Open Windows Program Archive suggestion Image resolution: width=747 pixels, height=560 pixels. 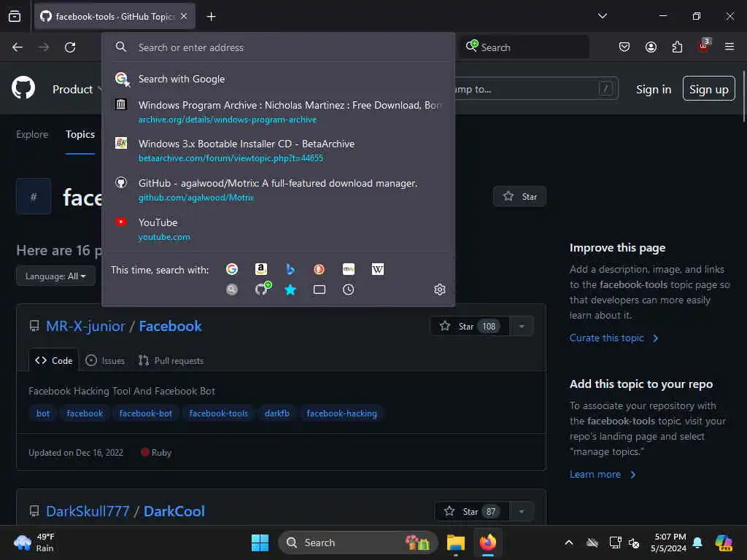tap(278, 112)
